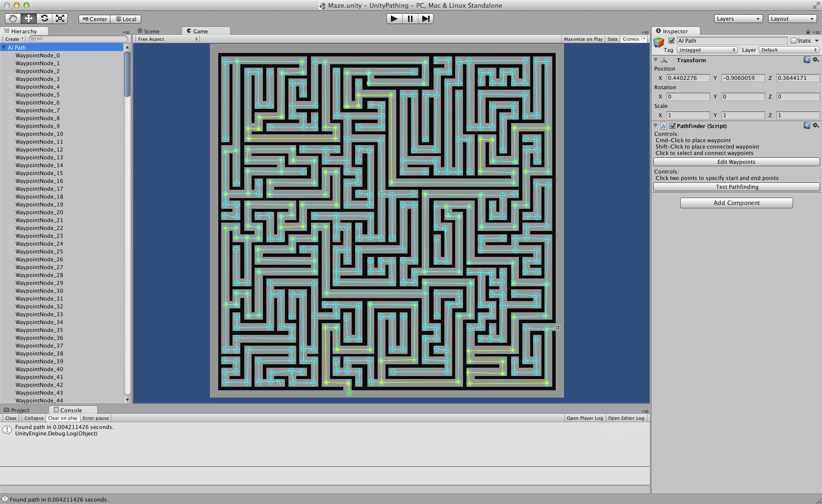Screen dimensions: 822x504
Task: Toggle Collapse in the console
Action: click(34, 418)
